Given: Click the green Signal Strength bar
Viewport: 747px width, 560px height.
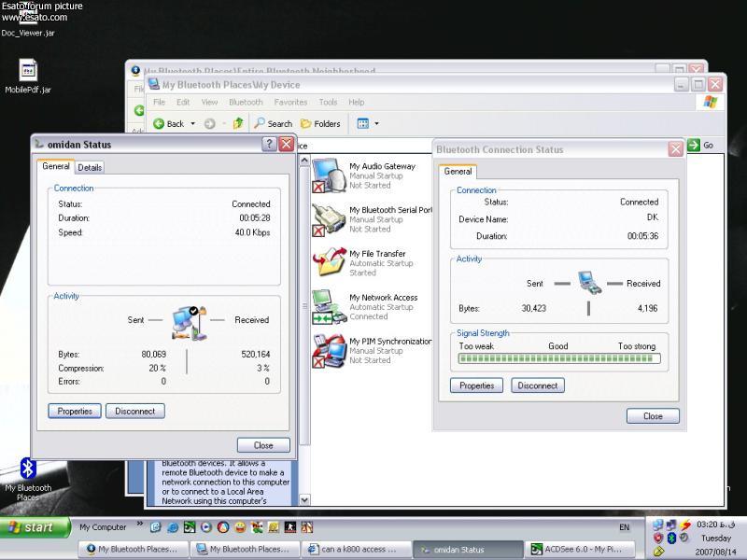Looking at the screenshot, I should (x=559, y=358).
